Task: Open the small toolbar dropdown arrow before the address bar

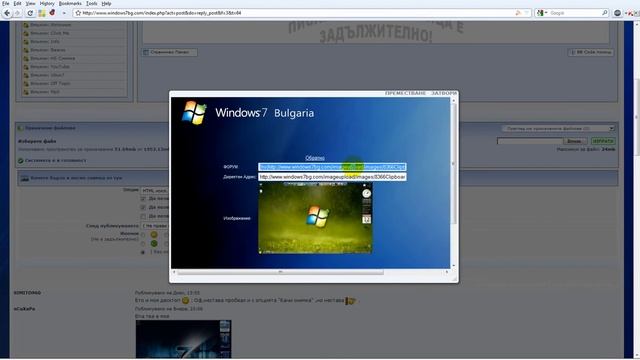Action: (x=64, y=13)
